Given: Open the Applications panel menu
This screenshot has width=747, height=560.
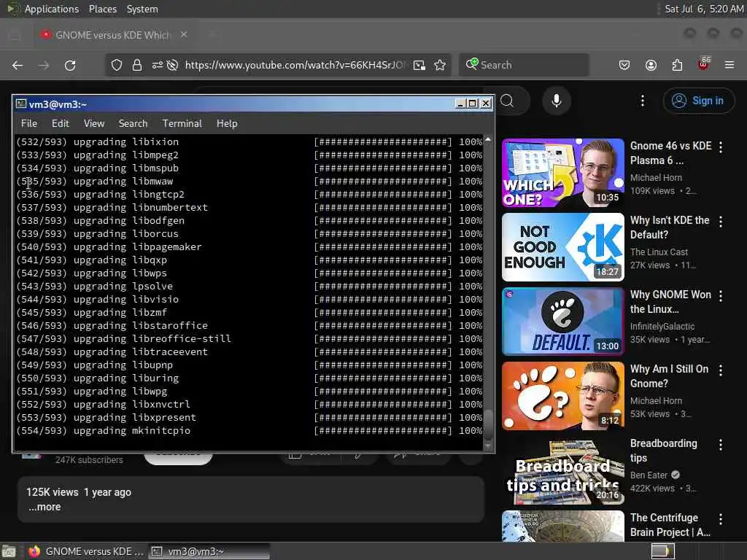Looking at the screenshot, I should 52,9.
